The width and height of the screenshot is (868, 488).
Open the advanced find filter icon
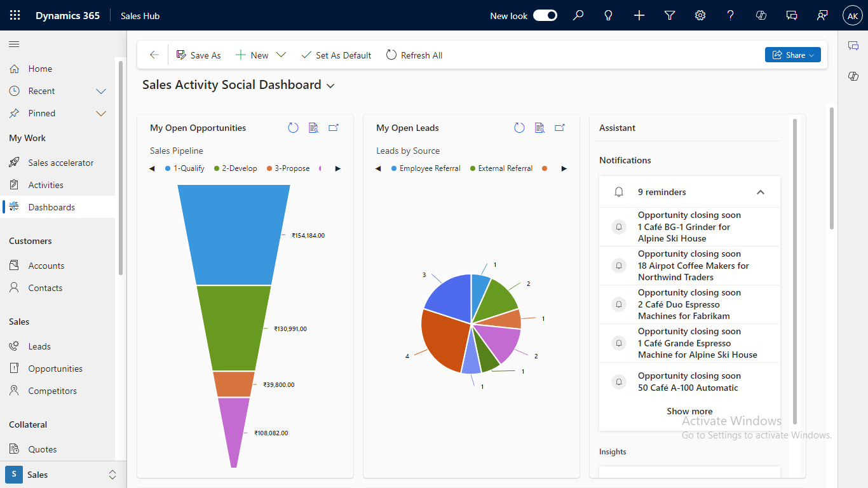[670, 15]
